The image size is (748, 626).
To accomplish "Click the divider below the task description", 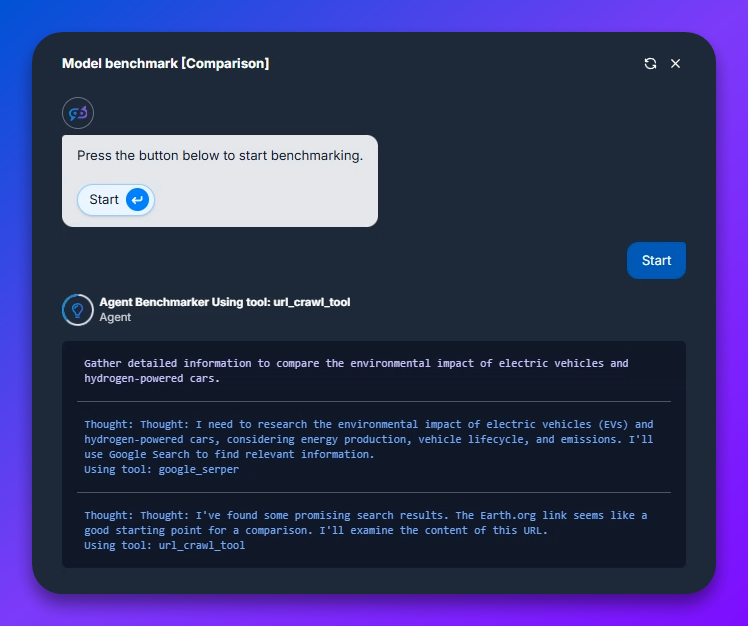I will click(x=373, y=402).
